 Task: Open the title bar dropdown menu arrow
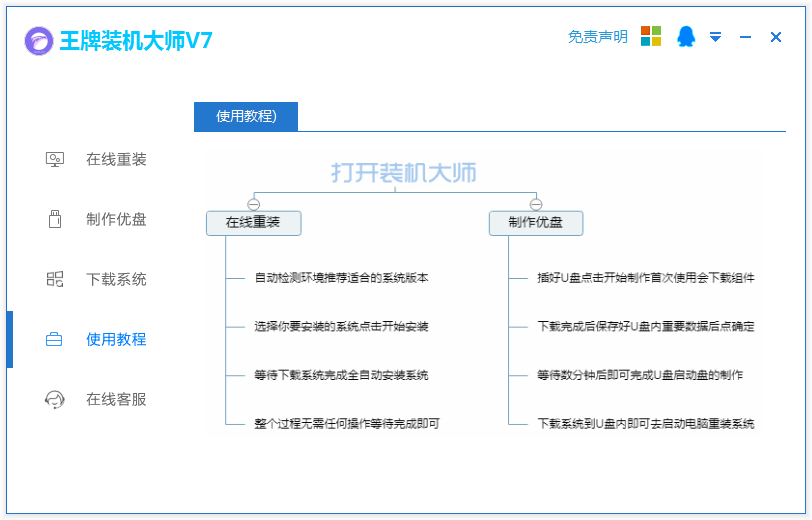(715, 37)
